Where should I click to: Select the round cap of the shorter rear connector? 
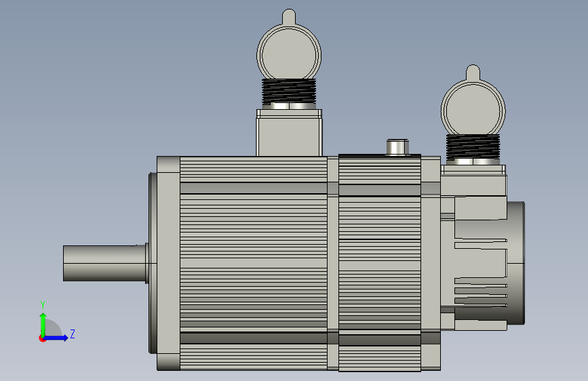[x=473, y=111]
